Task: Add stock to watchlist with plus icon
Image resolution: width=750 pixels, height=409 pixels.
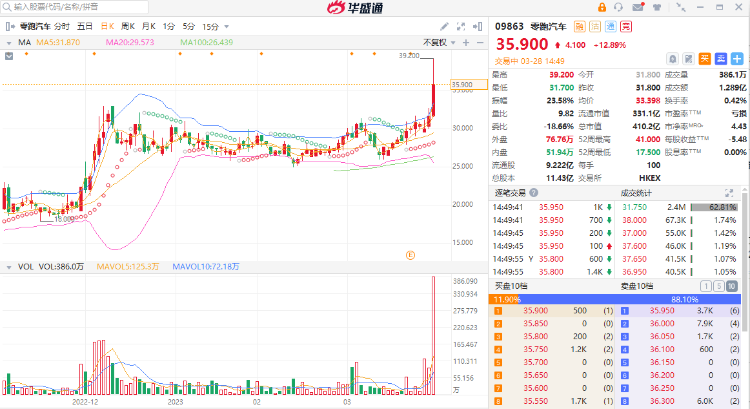Action: (737, 59)
